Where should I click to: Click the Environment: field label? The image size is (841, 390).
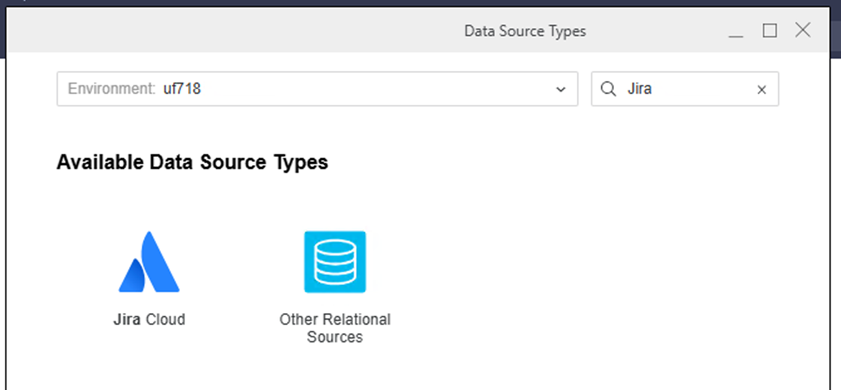click(112, 89)
